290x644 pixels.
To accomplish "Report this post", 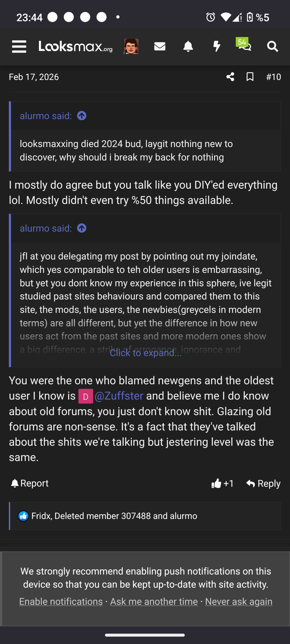I will [x=30, y=483].
